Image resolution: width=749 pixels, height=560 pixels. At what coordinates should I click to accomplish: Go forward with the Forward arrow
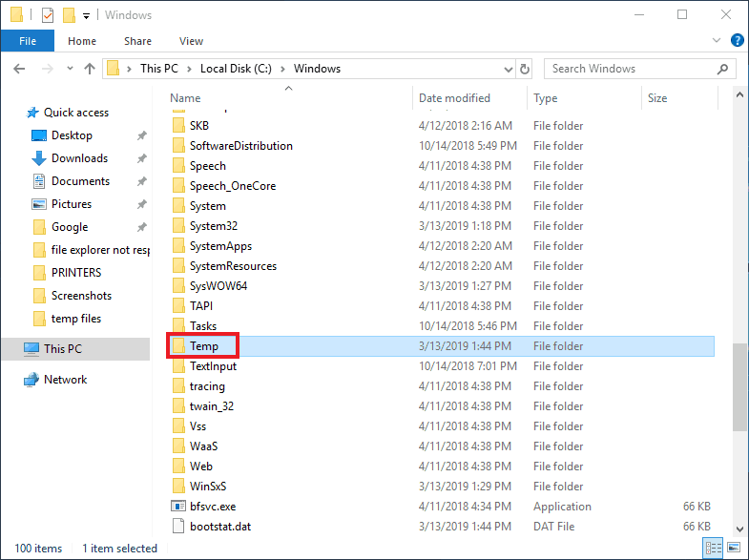pyautogui.click(x=48, y=69)
